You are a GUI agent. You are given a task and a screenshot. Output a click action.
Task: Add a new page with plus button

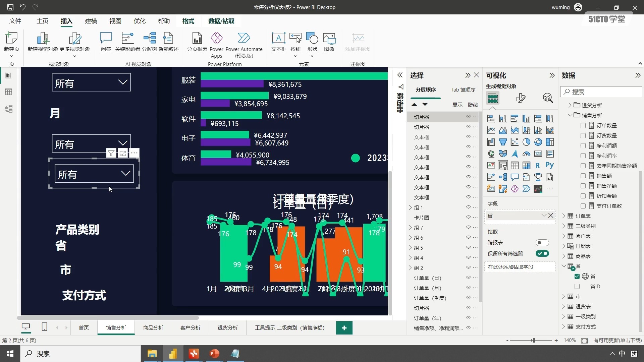344,328
